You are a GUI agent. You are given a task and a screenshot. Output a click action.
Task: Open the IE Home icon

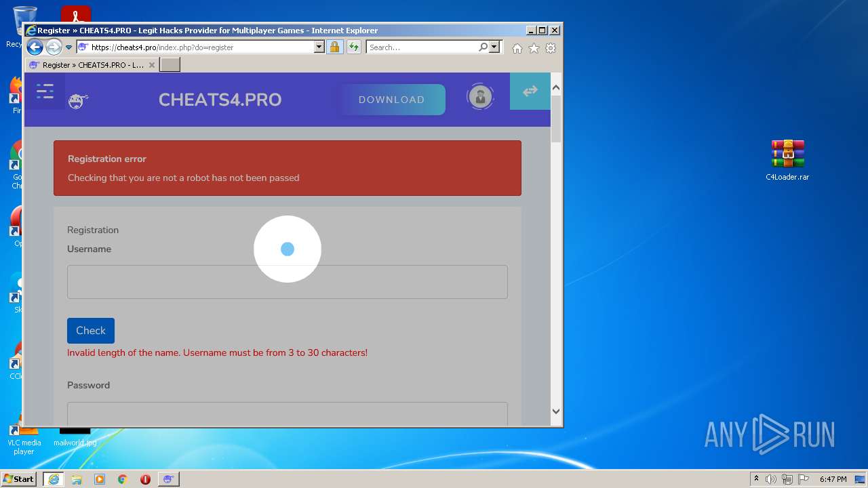[x=517, y=48]
